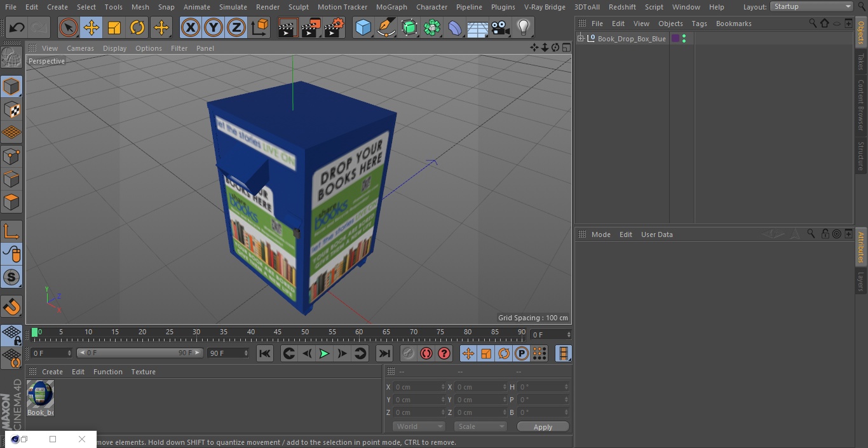The width and height of the screenshot is (868, 448).
Task: Add a Floor environment object
Action: pos(478,27)
